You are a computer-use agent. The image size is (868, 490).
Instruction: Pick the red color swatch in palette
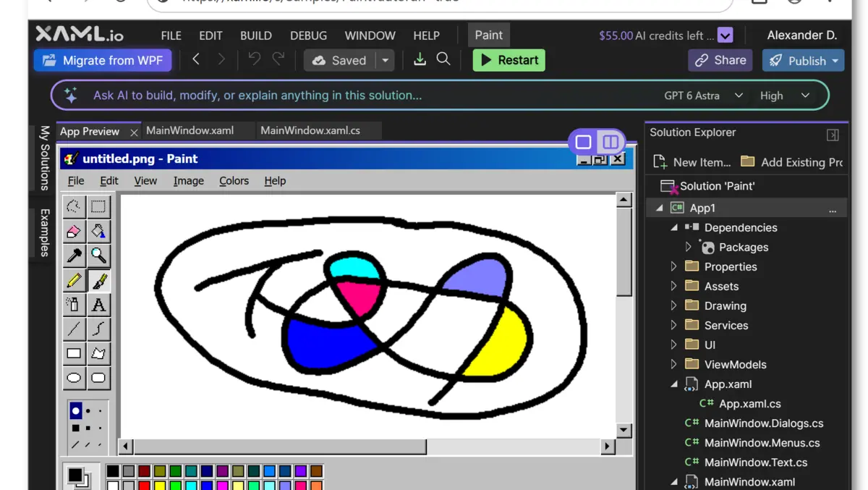[144, 485]
